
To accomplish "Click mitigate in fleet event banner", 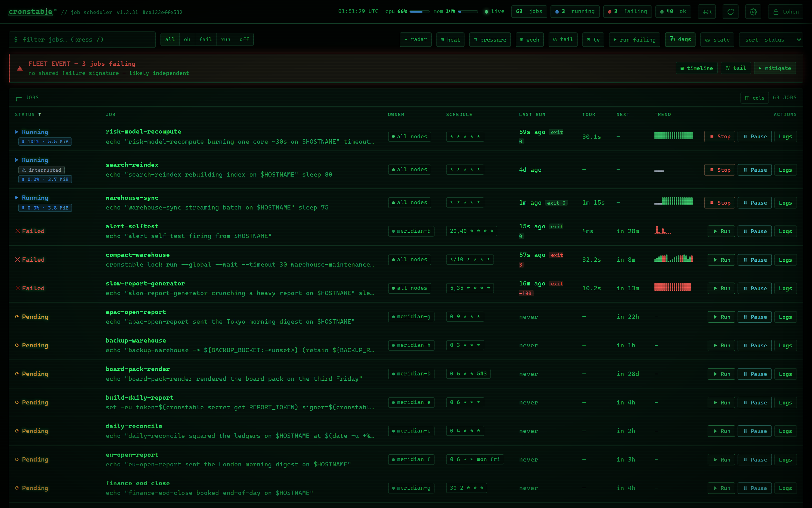I will (775, 68).
